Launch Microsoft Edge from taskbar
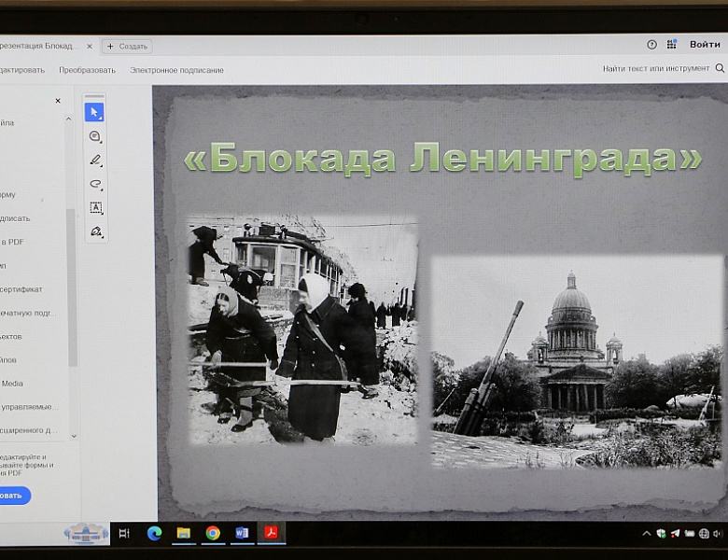The image size is (728, 560). [154, 533]
